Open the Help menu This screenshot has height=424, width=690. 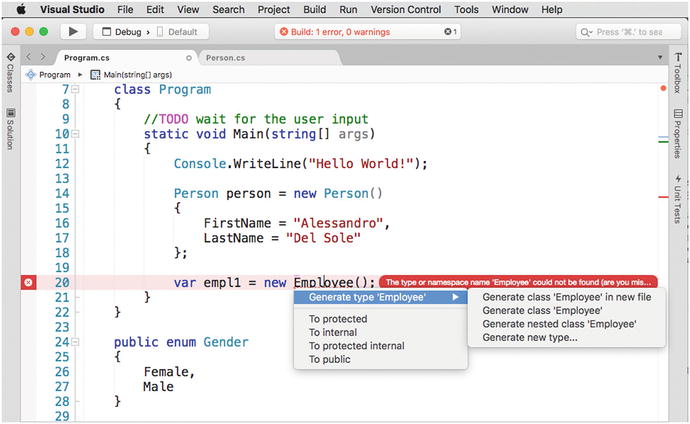(551, 9)
